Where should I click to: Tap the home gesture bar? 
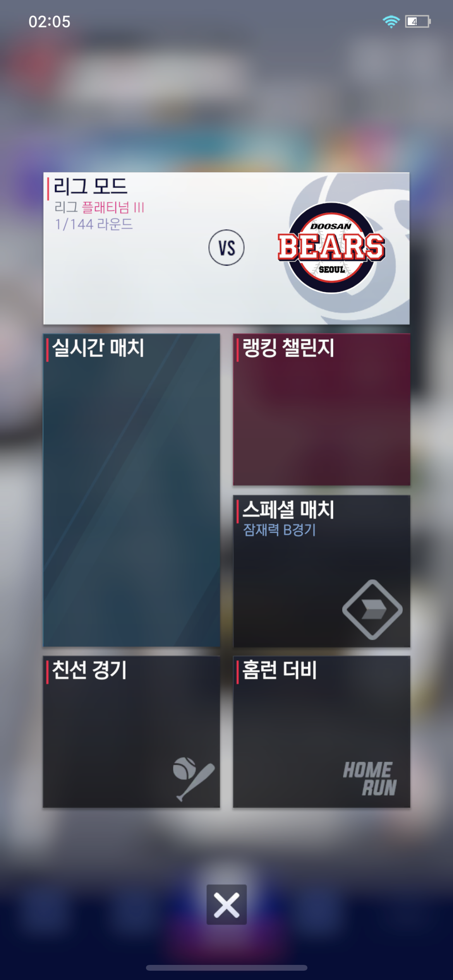coord(226,968)
